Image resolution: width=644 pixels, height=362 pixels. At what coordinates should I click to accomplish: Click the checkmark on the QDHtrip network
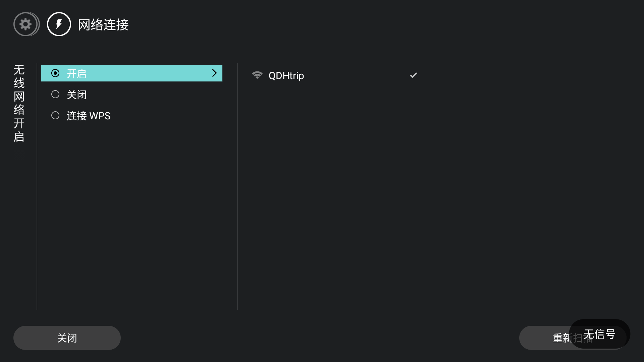coord(413,75)
